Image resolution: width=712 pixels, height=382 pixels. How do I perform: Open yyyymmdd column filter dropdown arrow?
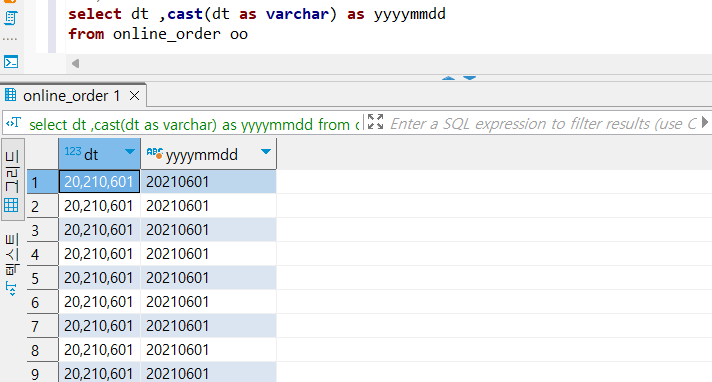pyautogui.click(x=266, y=152)
